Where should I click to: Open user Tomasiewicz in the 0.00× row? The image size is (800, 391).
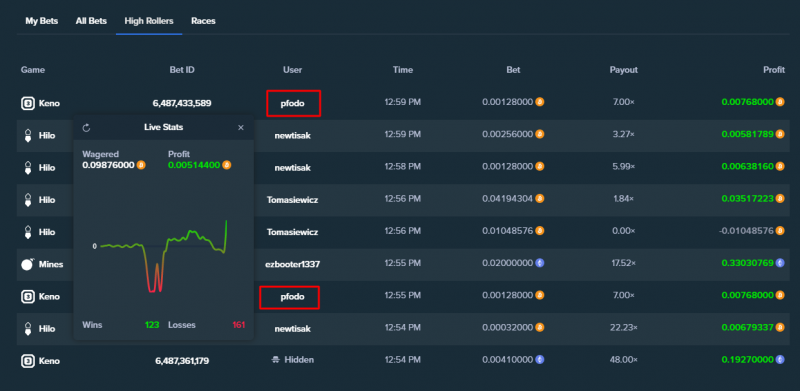tap(292, 232)
